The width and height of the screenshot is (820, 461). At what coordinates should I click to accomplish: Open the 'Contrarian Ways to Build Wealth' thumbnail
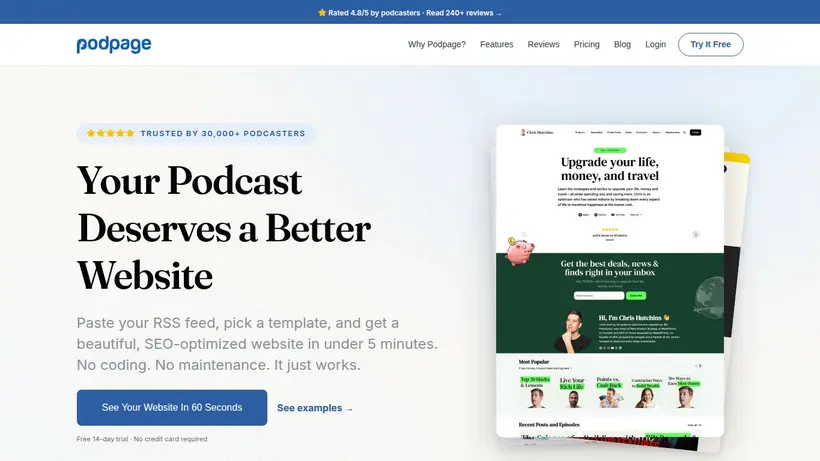(x=647, y=392)
